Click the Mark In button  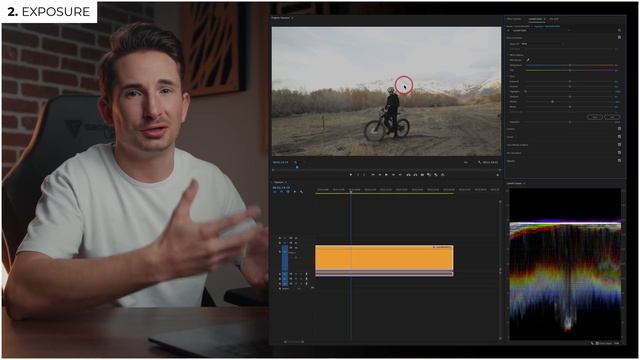click(x=358, y=175)
